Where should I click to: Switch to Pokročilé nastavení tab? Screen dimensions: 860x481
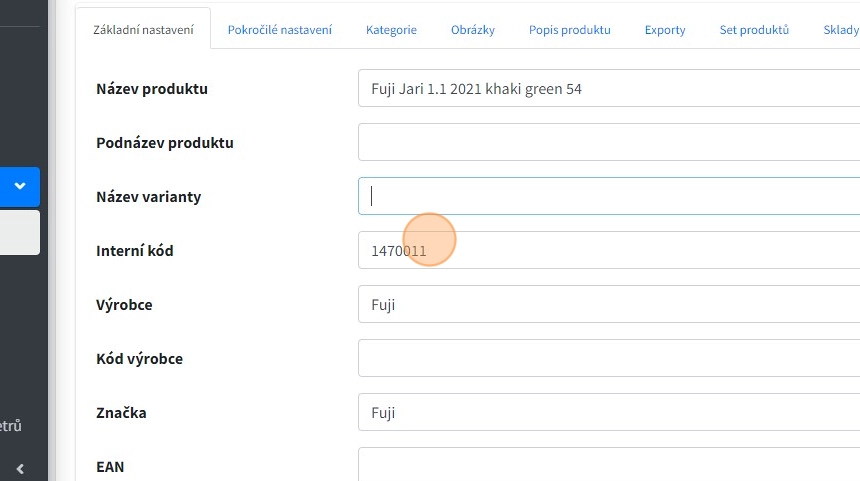pos(280,30)
